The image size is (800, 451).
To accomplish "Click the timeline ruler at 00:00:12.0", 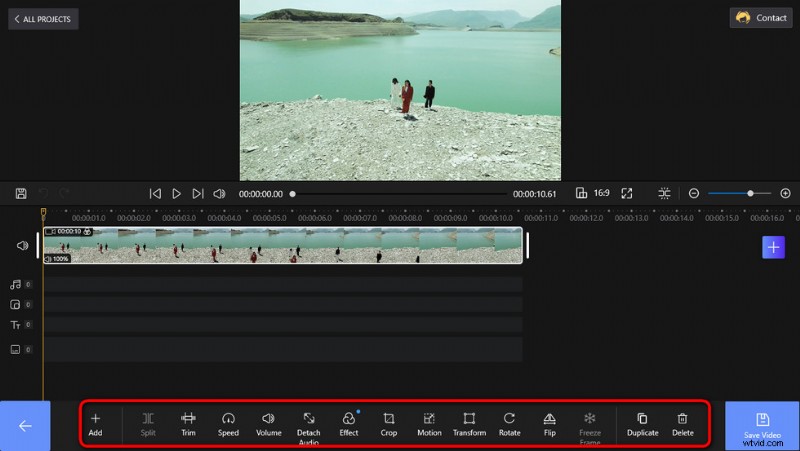I will [x=586, y=218].
